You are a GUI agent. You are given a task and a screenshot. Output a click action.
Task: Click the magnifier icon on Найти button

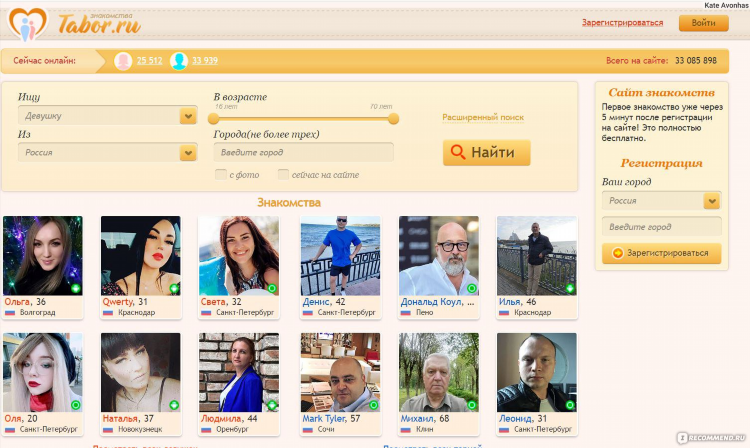[458, 152]
